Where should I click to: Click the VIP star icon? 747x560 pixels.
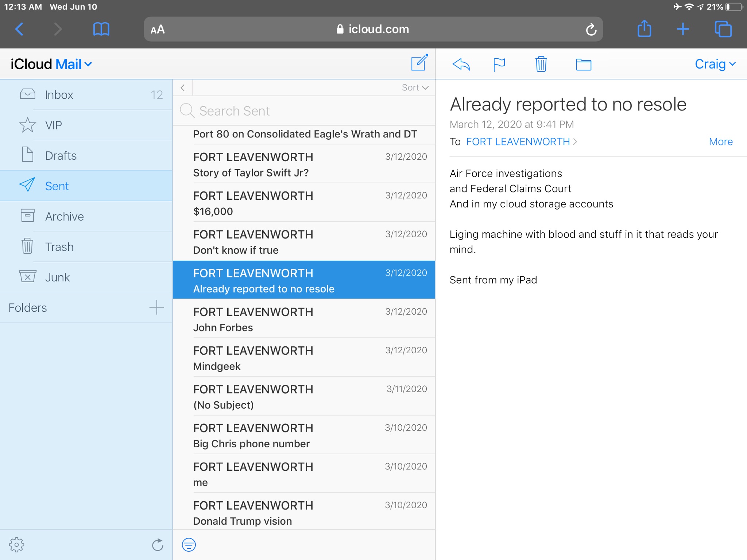point(27,125)
